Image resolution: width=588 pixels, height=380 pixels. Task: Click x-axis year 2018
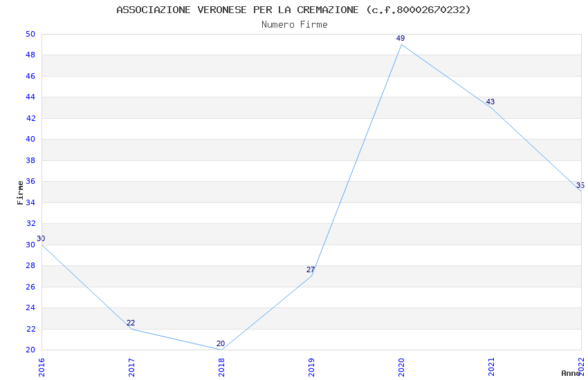pos(221,367)
